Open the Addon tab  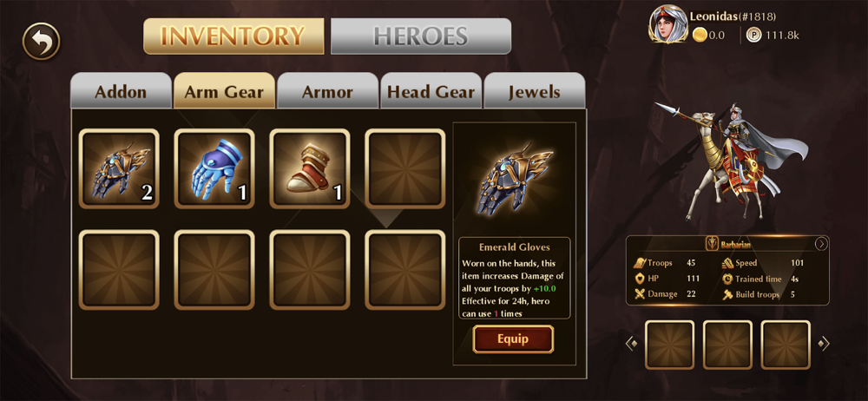pyautogui.click(x=122, y=91)
